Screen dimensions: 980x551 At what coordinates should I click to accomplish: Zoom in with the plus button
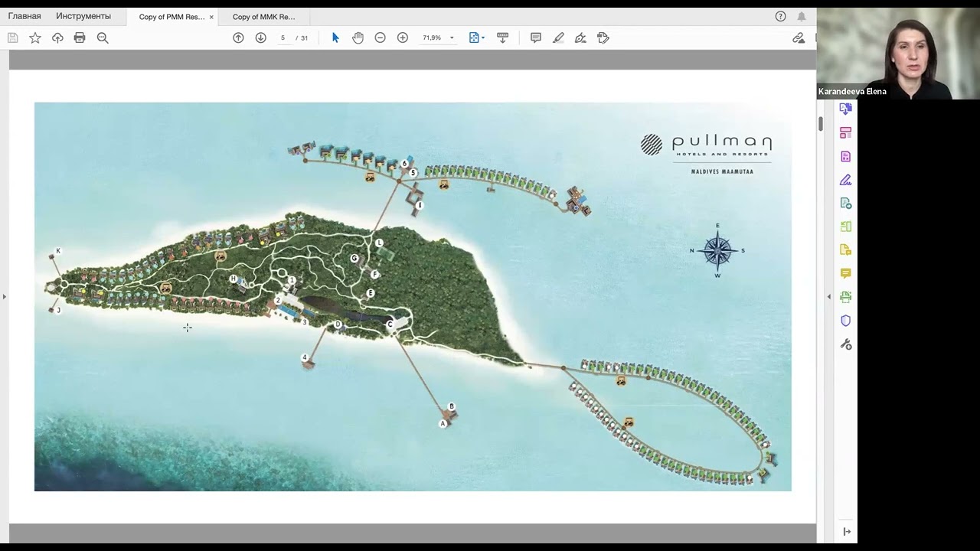pos(403,37)
